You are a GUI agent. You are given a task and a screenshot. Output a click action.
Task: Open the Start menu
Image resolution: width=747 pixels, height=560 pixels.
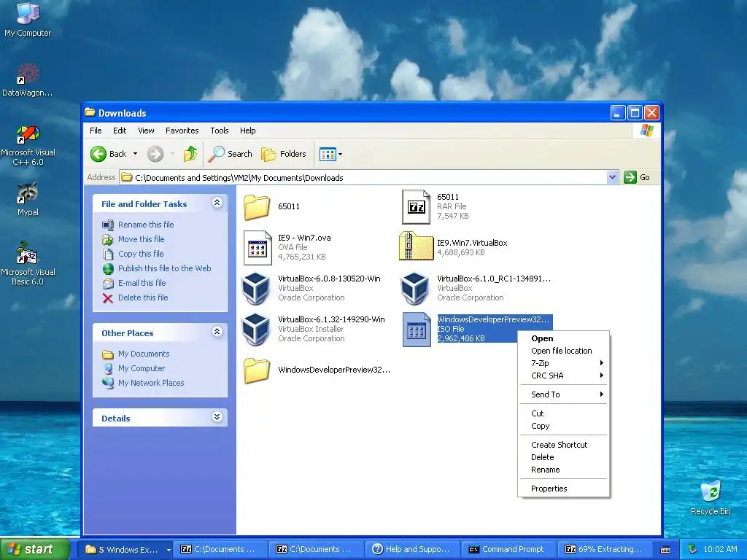click(x=34, y=550)
